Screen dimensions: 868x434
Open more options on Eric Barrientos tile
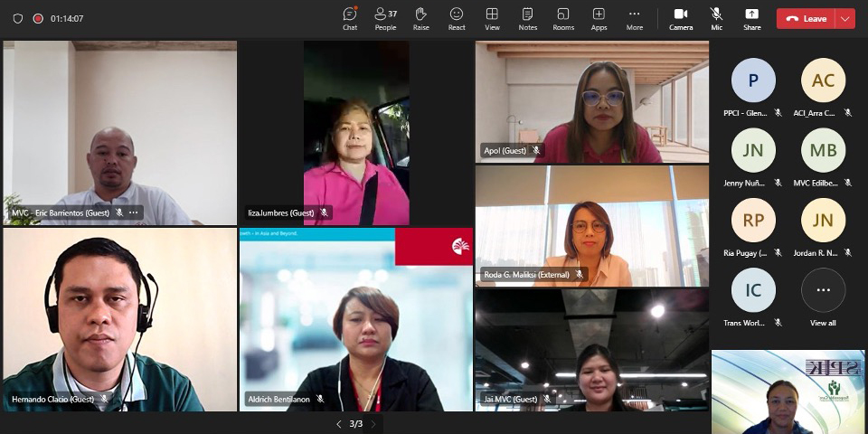134,212
